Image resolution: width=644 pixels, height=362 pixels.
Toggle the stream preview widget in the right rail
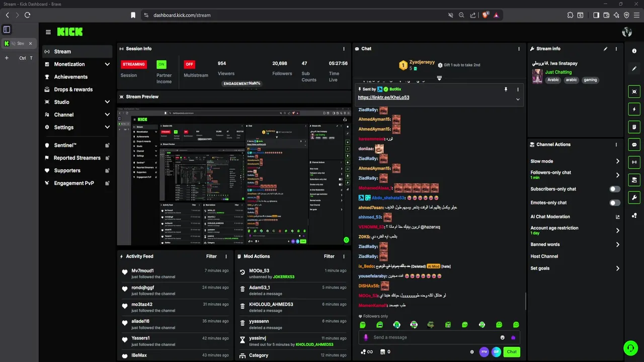(x=634, y=92)
